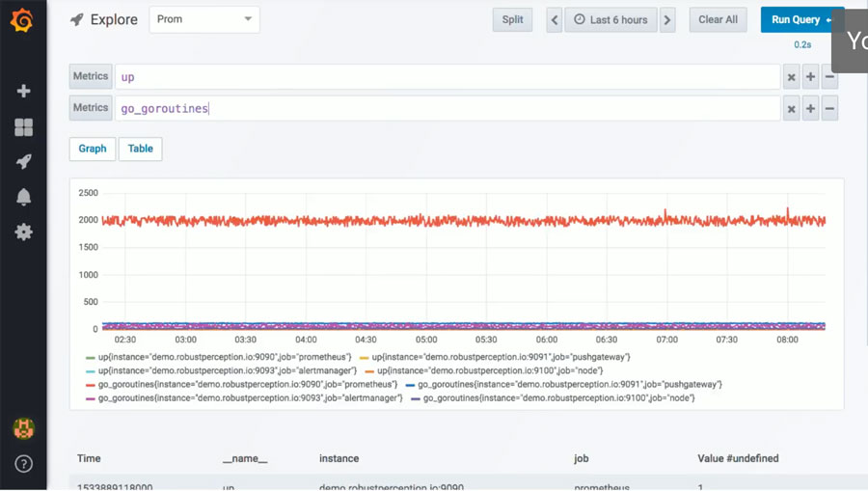Open the Prom datasource dropdown

click(x=204, y=19)
